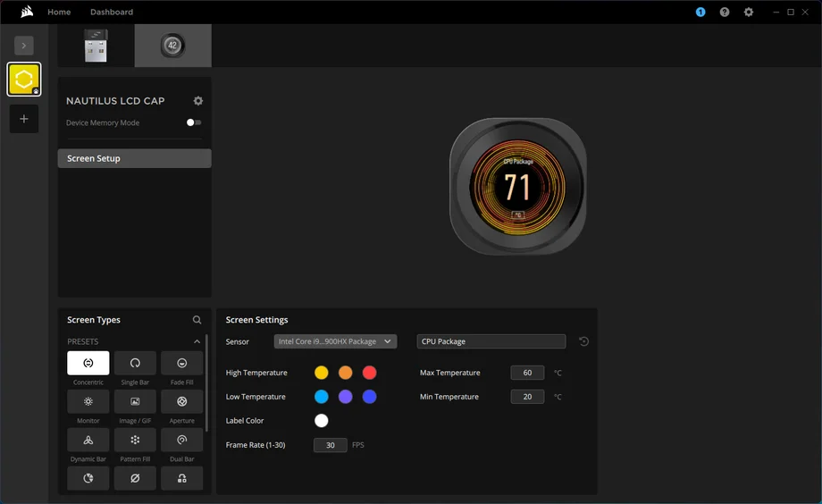Click the Max Temperature value field
Screen dimensions: 822x504
[527, 373]
